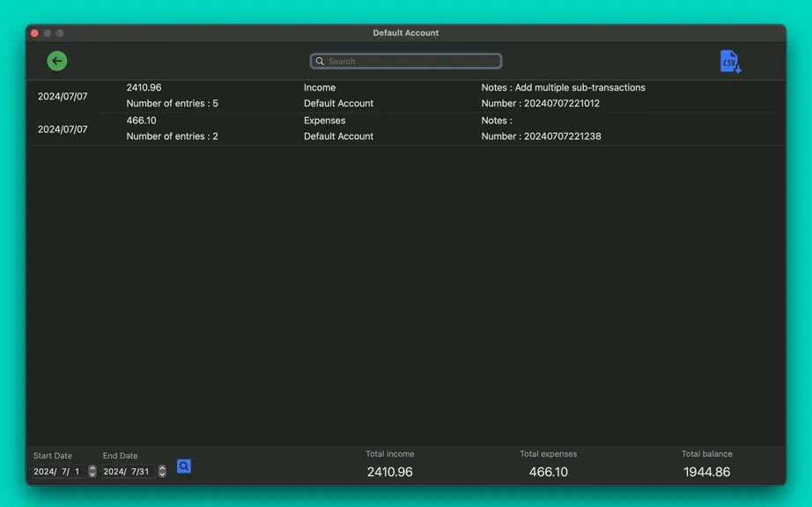Click the Expenses row's 2024/07/07 date
The height and width of the screenshot is (507, 812).
point(63,129)
